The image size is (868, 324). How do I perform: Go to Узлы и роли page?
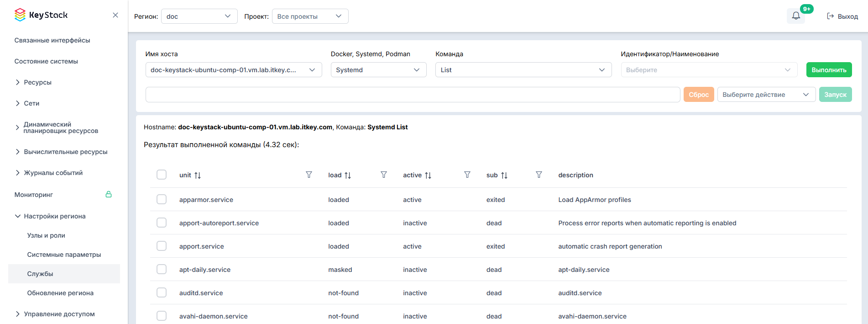coord(46,235)
